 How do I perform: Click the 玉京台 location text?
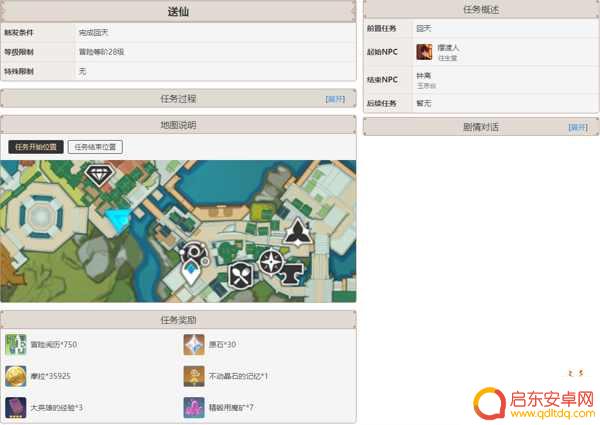(426, 86)
